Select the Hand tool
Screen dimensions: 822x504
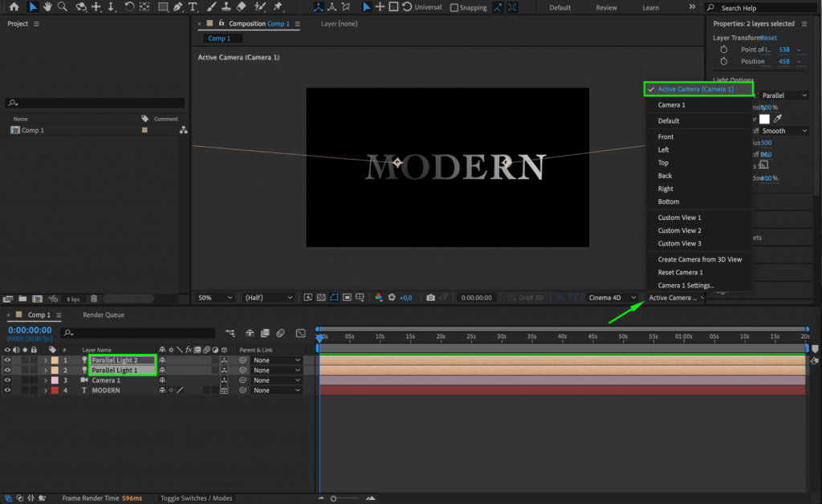pyautogui.click(x=47, y=7)
